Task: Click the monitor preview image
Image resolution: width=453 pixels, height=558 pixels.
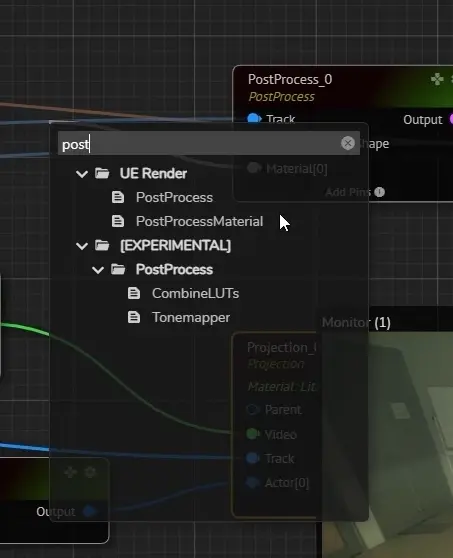Action: [x=387, y=445]
